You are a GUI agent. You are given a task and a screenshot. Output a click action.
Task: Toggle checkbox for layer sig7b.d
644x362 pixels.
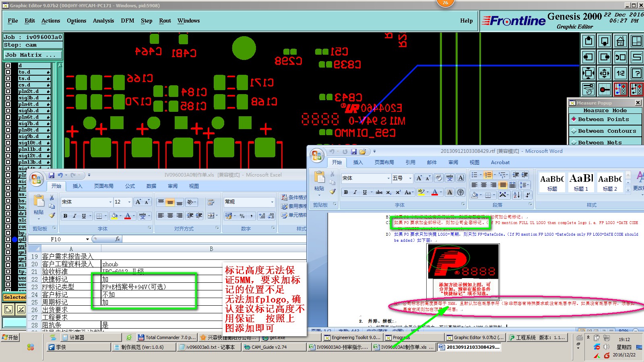[8, 123]
